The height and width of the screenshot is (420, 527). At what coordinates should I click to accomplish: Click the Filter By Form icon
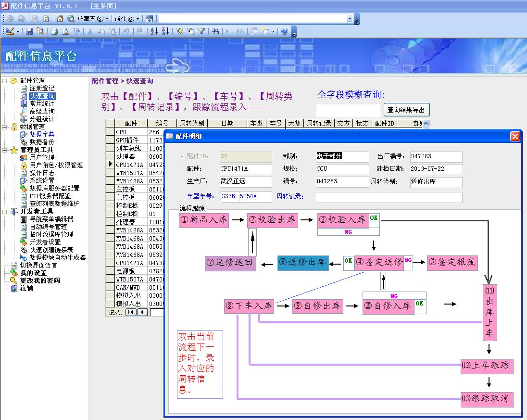pyautogui.click(x=190, y=31)
